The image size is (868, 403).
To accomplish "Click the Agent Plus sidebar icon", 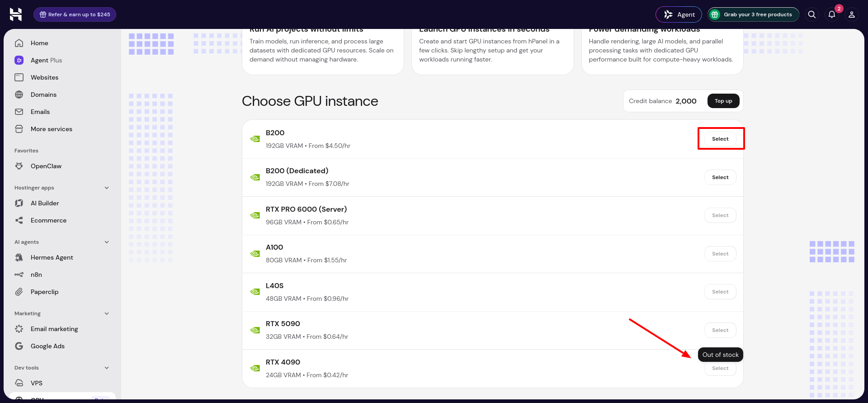I will point(19,60).
